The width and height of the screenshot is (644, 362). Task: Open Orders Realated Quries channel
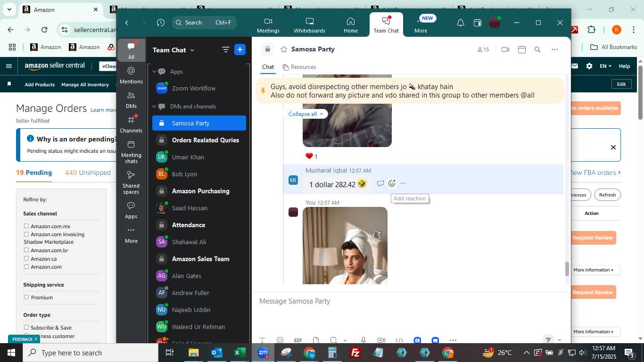pos(199,140)
